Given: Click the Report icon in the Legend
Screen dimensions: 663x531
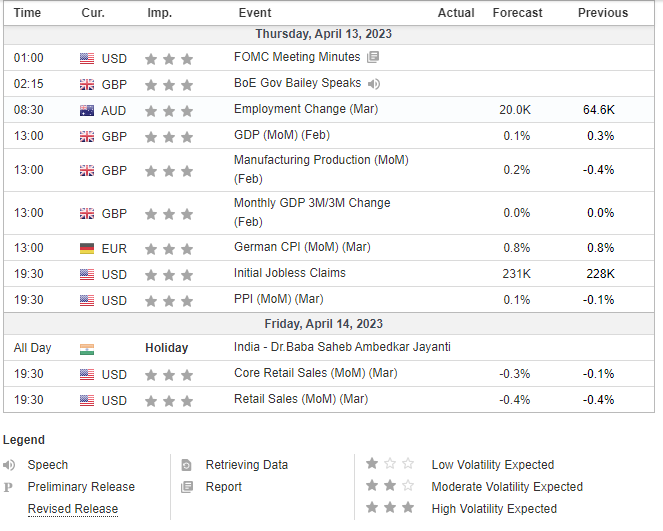Looking at the screenshot, I should pos(186,487).
